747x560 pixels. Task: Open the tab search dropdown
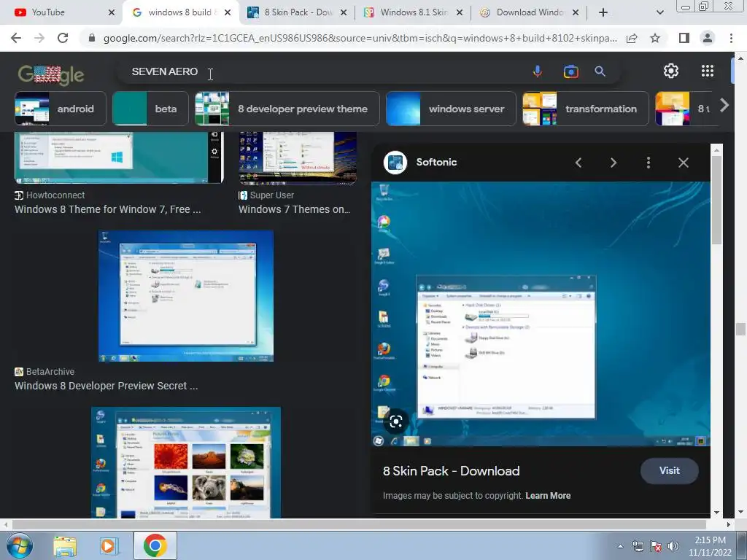coord(659,12)
